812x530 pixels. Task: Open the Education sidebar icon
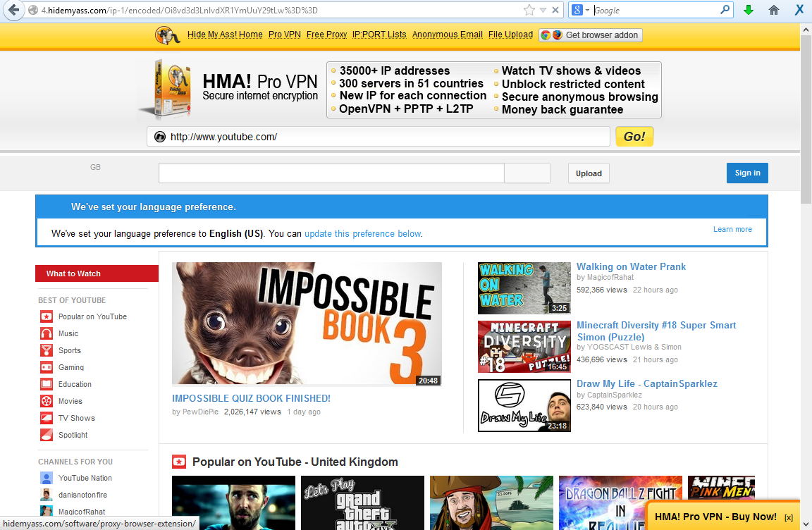click(47, 384)
